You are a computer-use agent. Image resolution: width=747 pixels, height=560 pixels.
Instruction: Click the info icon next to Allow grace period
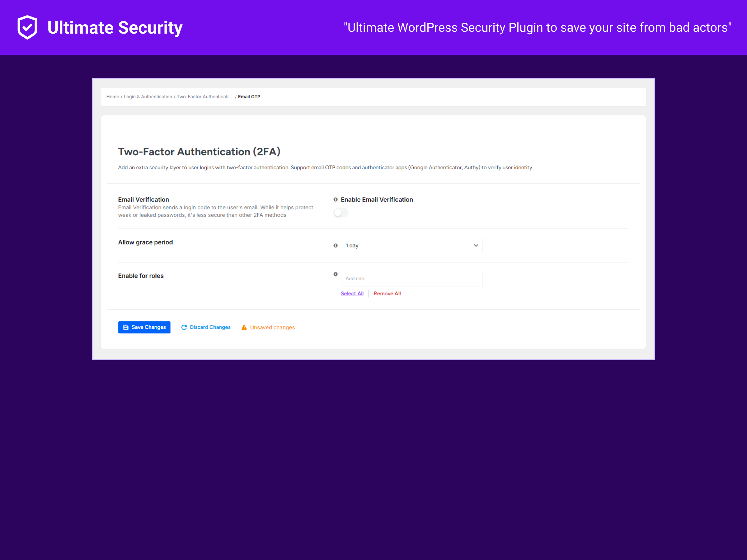[335, 245]
